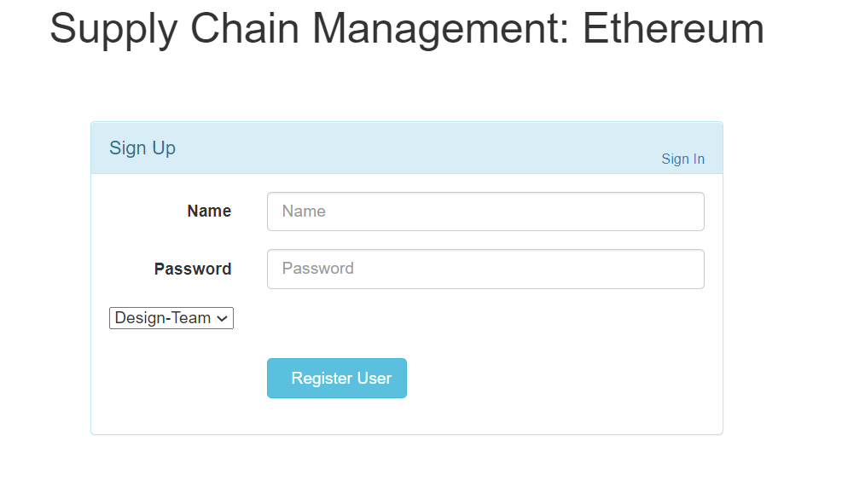Click the dropdown arrow next to Design-Team
842x504 pixels.
point(224,317)
